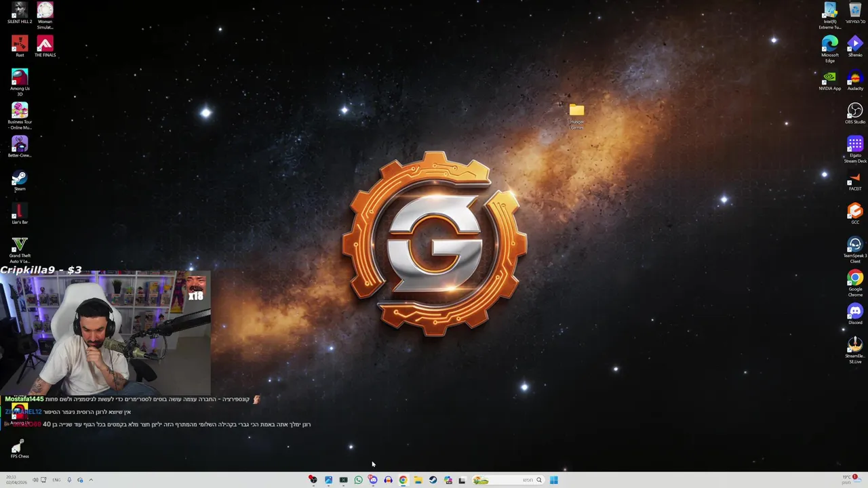The image size is (868, 488).
Task: Select the Hunger Games folder on desktop
Action: (576, 116)
